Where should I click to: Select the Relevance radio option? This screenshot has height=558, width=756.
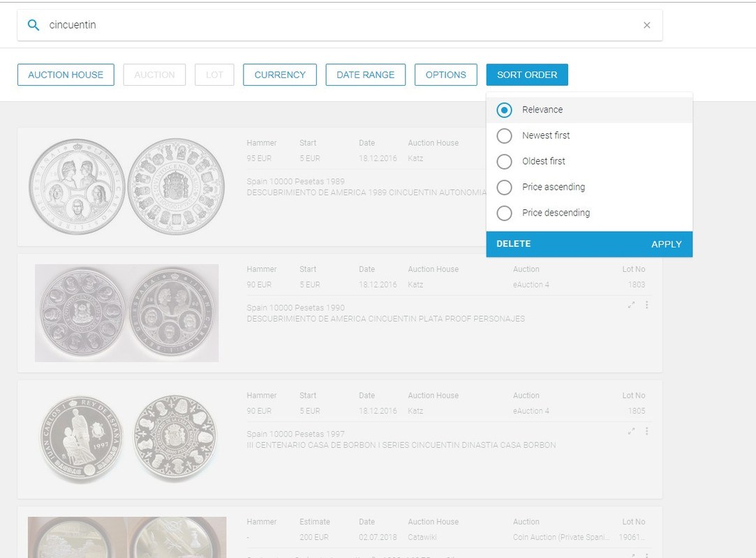tap(504, 110)
